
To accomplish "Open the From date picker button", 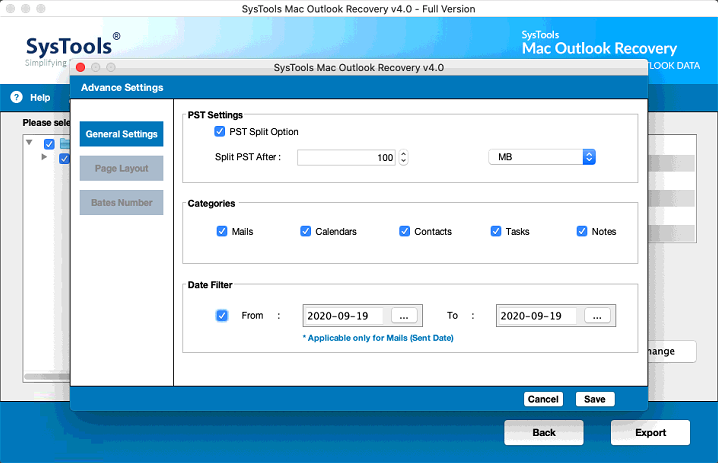I will (x=404, y=316).
